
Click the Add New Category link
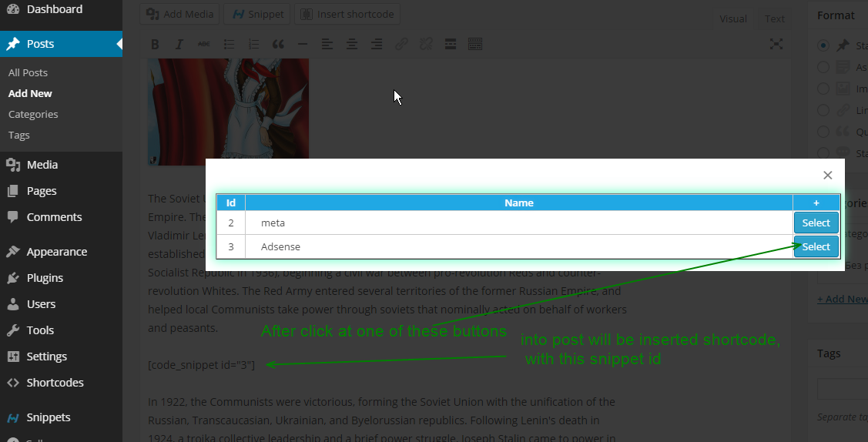coord(843,300)
